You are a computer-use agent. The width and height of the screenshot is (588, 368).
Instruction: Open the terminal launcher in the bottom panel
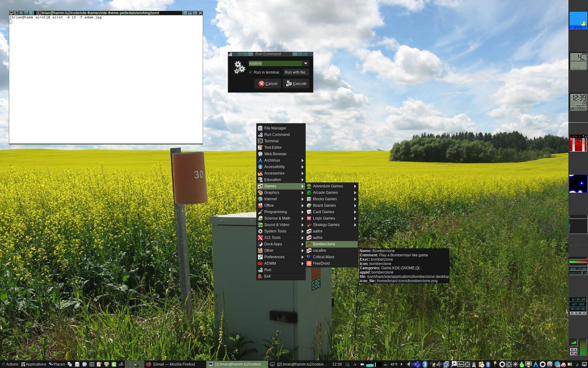tap(92, 364)
